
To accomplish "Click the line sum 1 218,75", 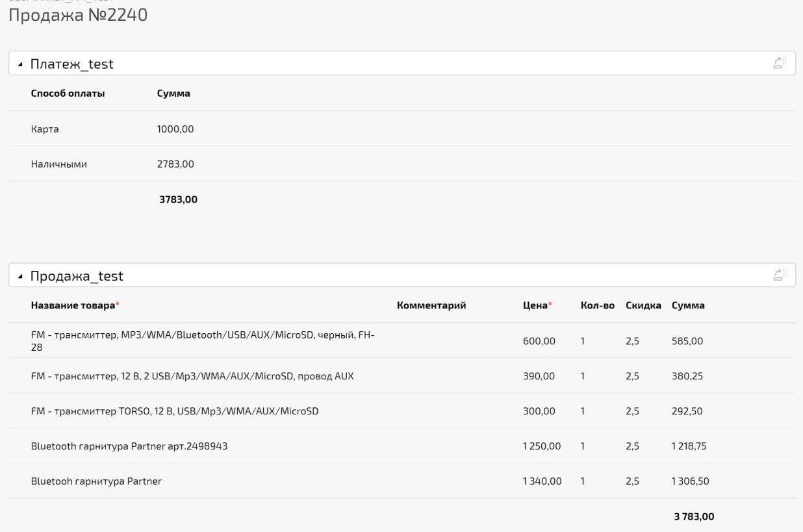I will [689, 446].
